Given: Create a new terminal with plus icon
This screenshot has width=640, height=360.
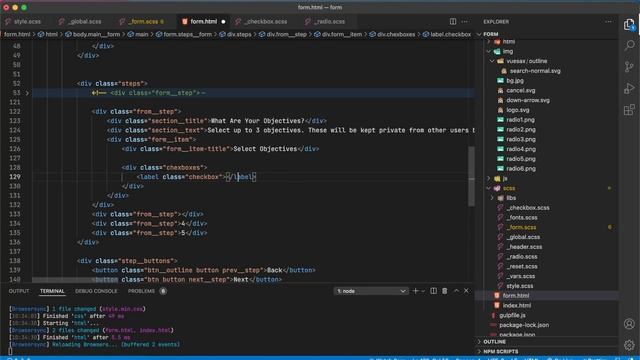Looking at the screenshot, I should point(416,291).
